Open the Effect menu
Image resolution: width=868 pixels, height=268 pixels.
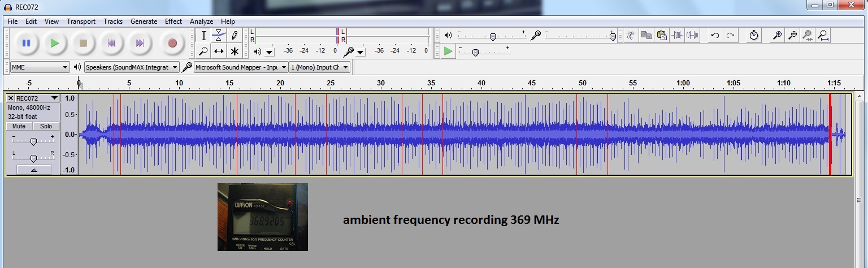[x=173, y=21]
